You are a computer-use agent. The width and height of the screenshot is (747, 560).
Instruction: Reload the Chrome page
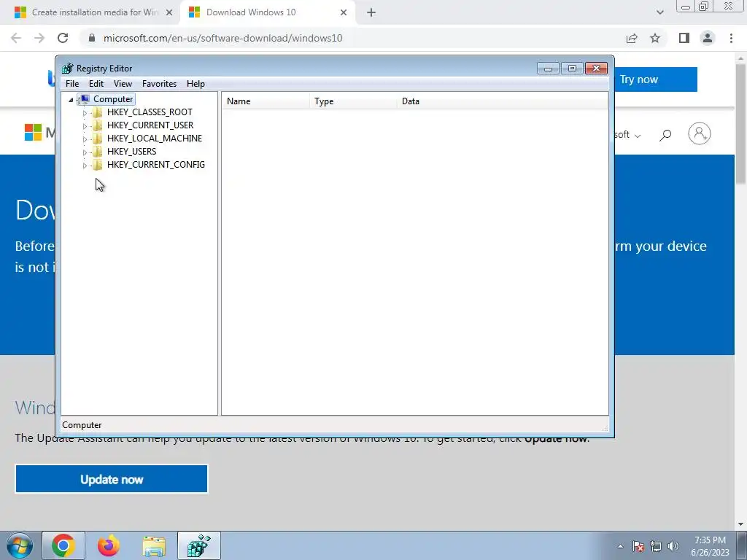coord(63,38)
